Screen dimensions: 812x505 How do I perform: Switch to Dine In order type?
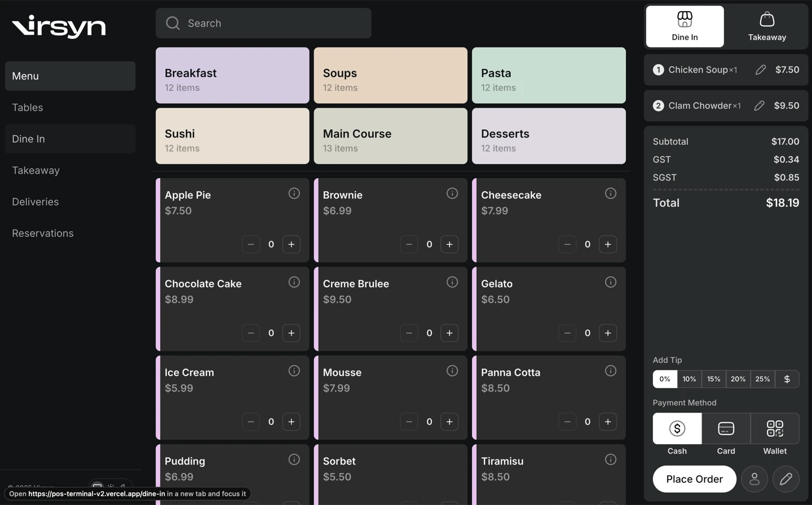point(685,26)
